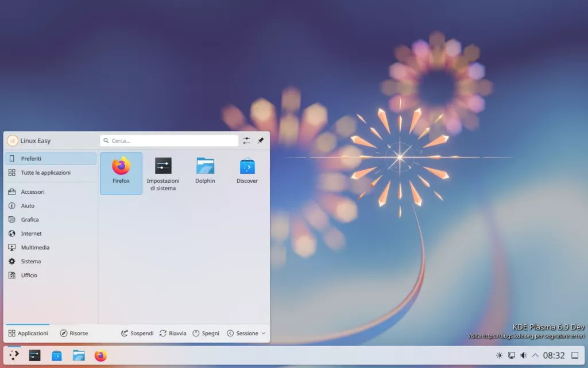Viewport: 588px width, 368px height.
Task: Open Discover software center from favorites
Action: [247, 173]
